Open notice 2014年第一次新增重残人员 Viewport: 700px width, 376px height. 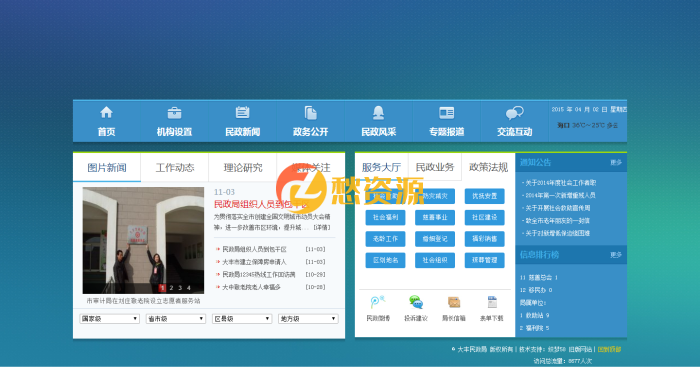[x=560, y=195]
